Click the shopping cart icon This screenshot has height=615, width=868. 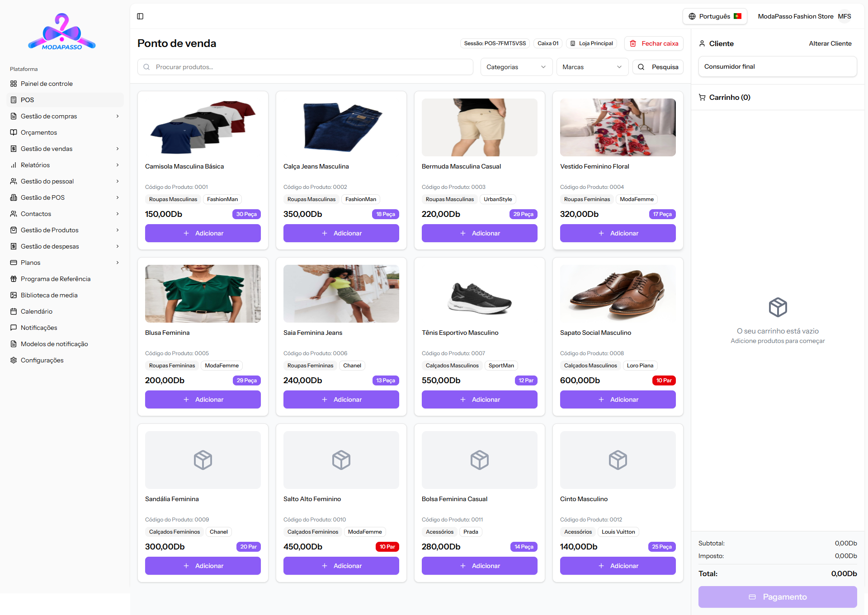(702, 97)
